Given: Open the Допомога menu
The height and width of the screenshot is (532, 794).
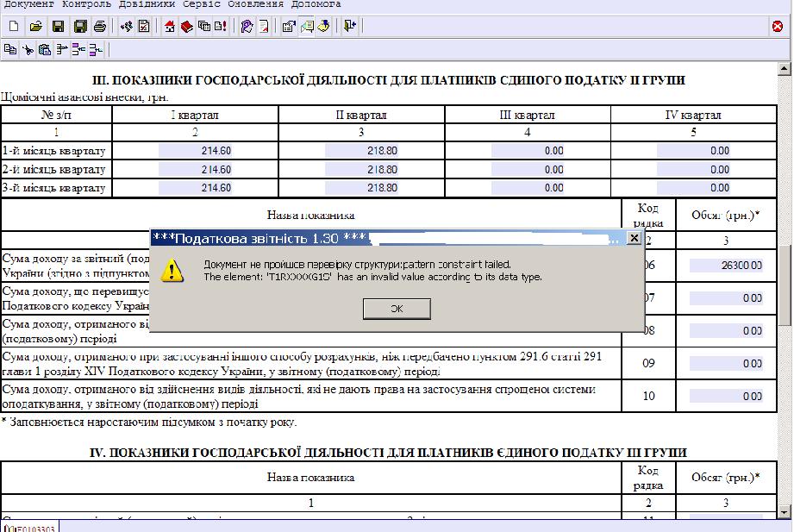Looking at the screenshot, I should point(315,4).
